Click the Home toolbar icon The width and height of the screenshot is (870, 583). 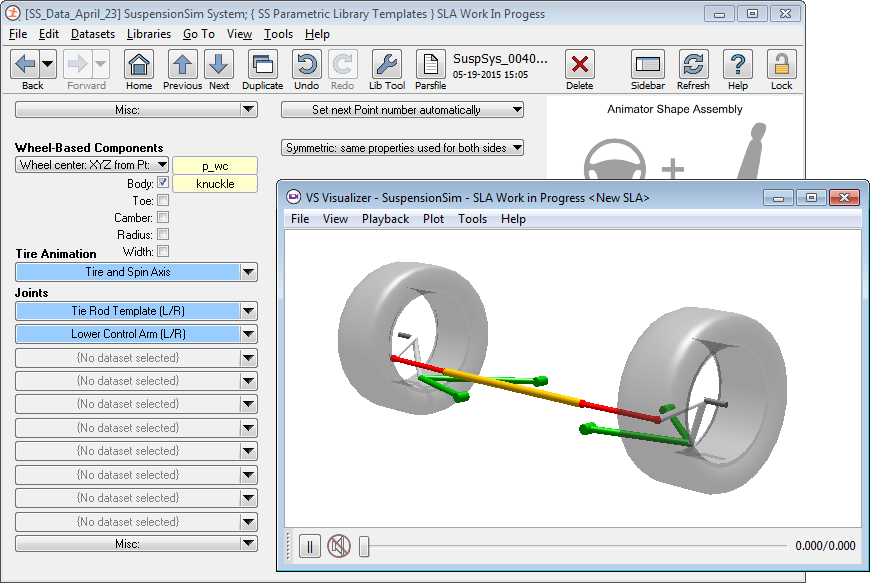(x=139, y=65)
